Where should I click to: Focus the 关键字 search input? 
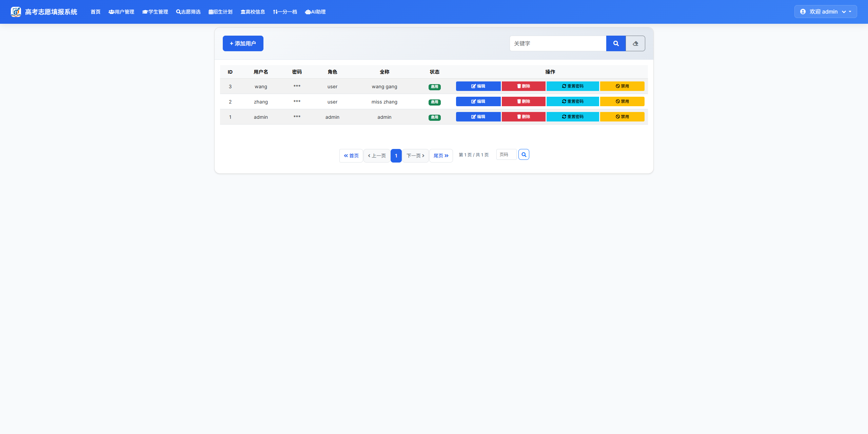(557, 43)
